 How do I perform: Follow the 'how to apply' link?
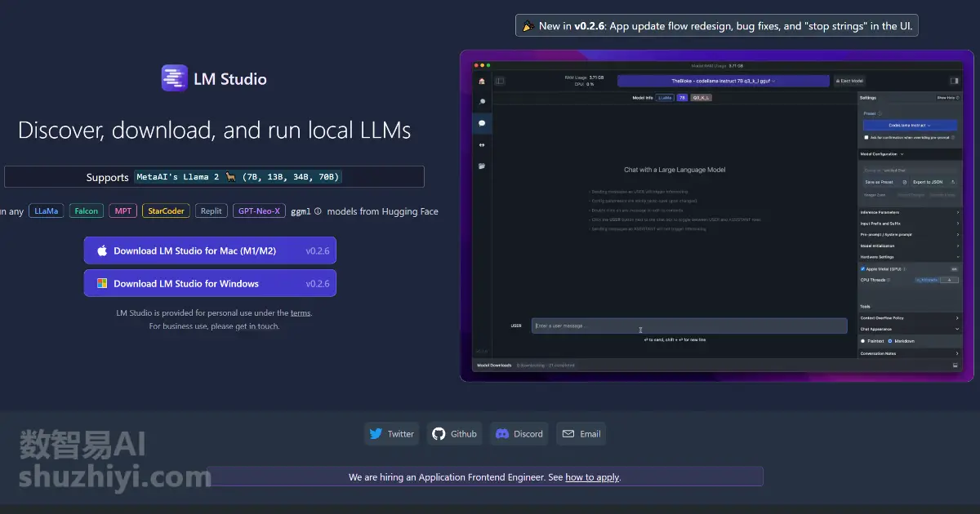pos(592,477)
